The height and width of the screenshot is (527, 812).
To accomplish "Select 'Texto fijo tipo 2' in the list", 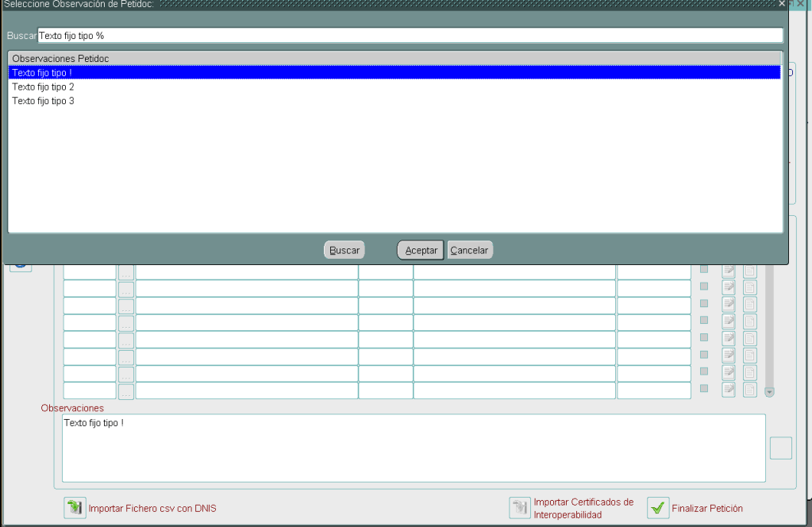I will coord(43,87).
